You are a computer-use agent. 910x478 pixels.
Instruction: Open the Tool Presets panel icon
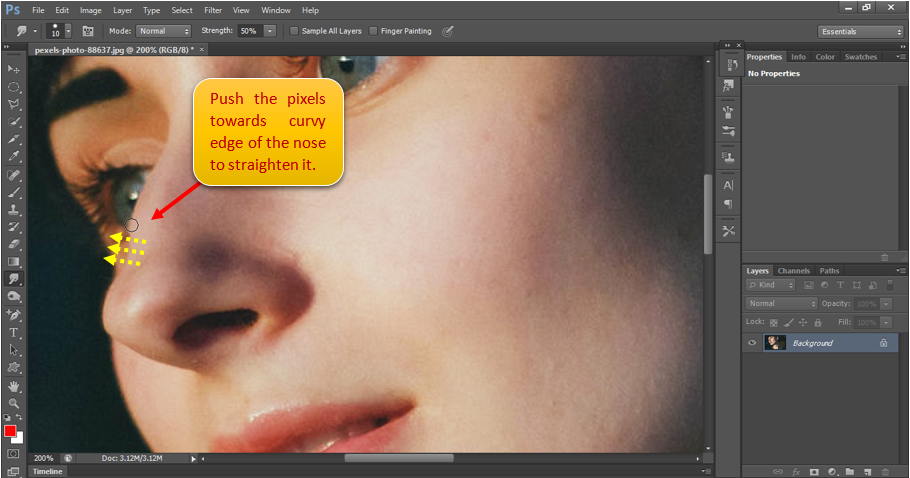(728, 231)
